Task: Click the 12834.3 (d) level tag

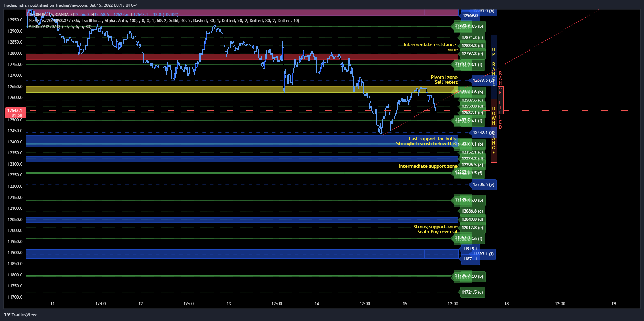Action: tap(472, 46)
